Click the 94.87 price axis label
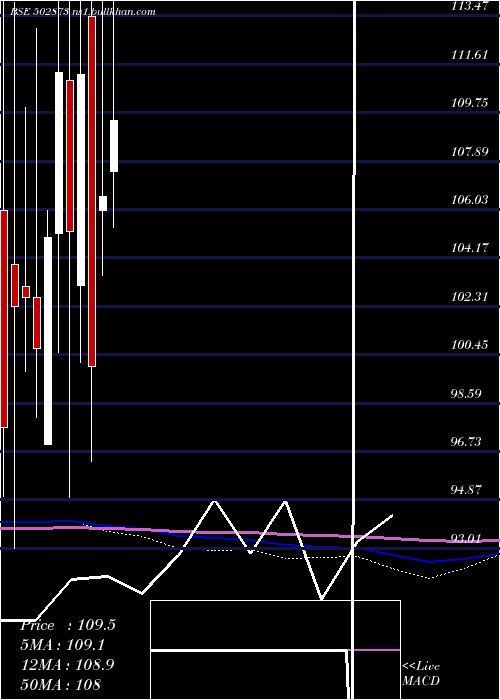Image resolution: width=500 pixels, height=700 pixels. (467, 490)
